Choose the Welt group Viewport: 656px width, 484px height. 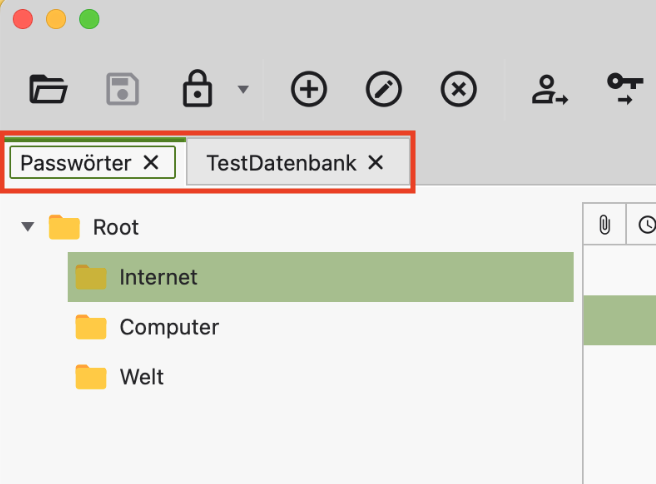click(x=141, y=377)
